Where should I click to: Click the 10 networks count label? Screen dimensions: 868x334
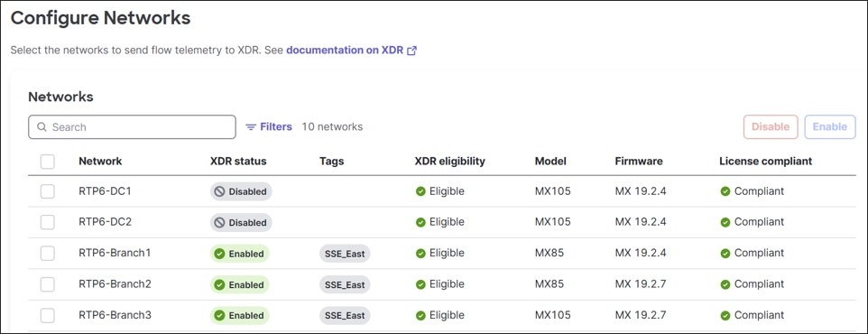pos(332,127)
